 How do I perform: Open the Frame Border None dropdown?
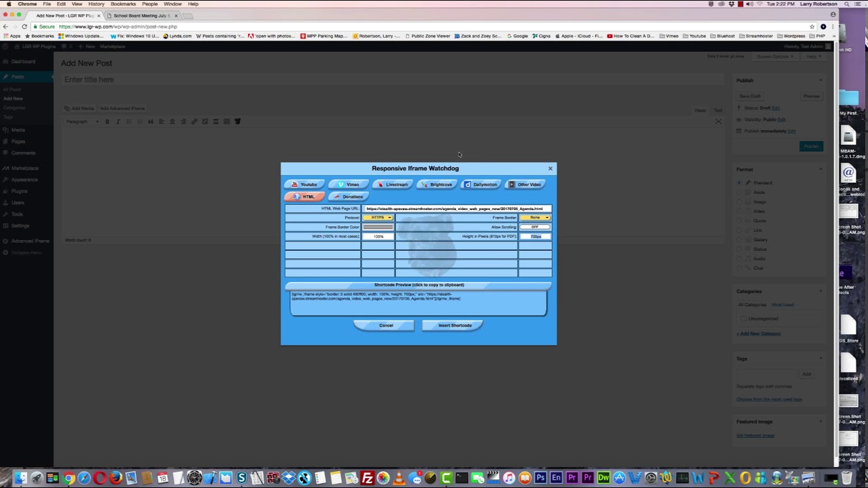535,218
